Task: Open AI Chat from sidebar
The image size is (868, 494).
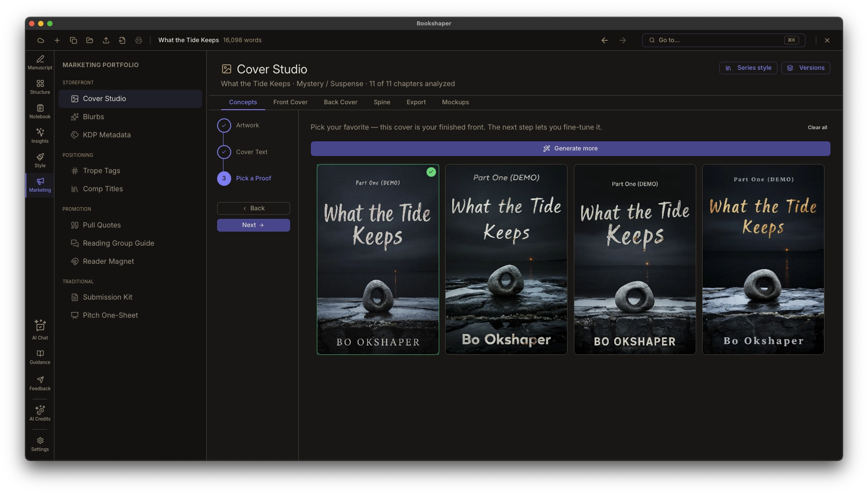Action: [x=40, y=330]
